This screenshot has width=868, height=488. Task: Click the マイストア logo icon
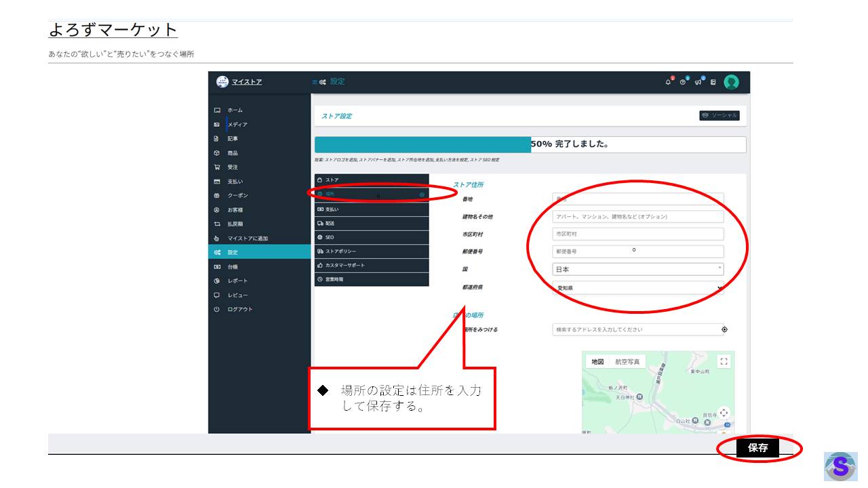click(222, 81)
